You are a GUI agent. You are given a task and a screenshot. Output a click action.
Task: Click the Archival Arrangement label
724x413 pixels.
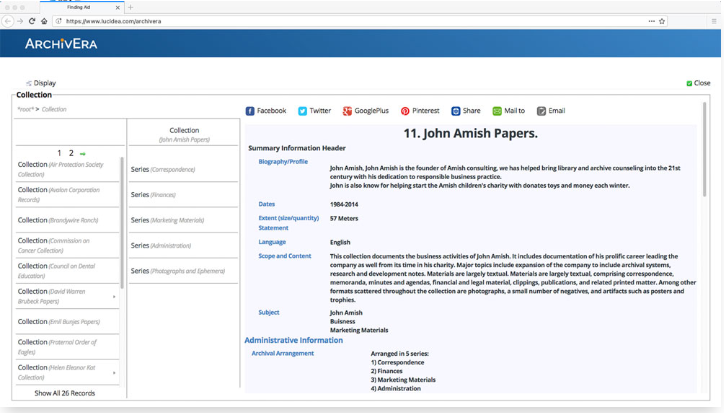coord(283,353)
